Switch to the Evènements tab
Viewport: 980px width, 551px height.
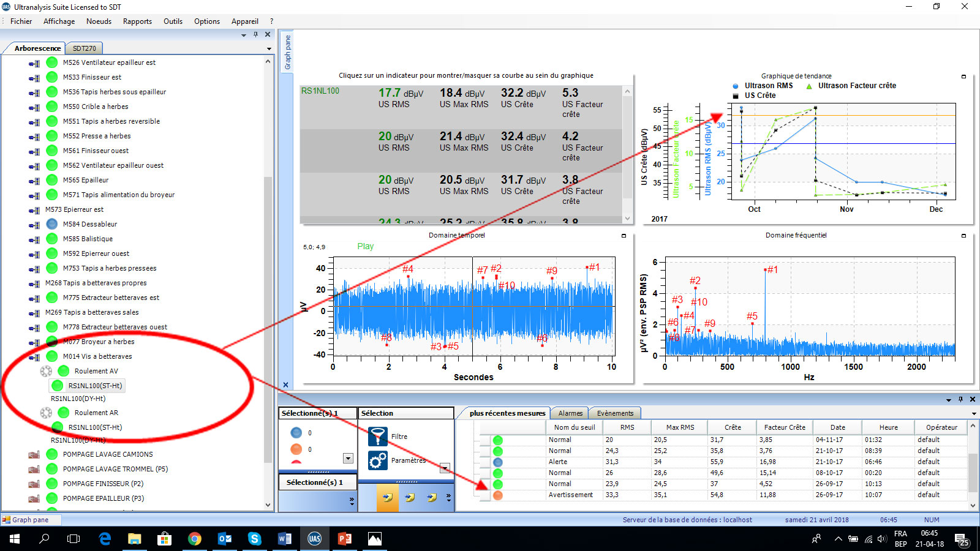click(x=615, y=413)
